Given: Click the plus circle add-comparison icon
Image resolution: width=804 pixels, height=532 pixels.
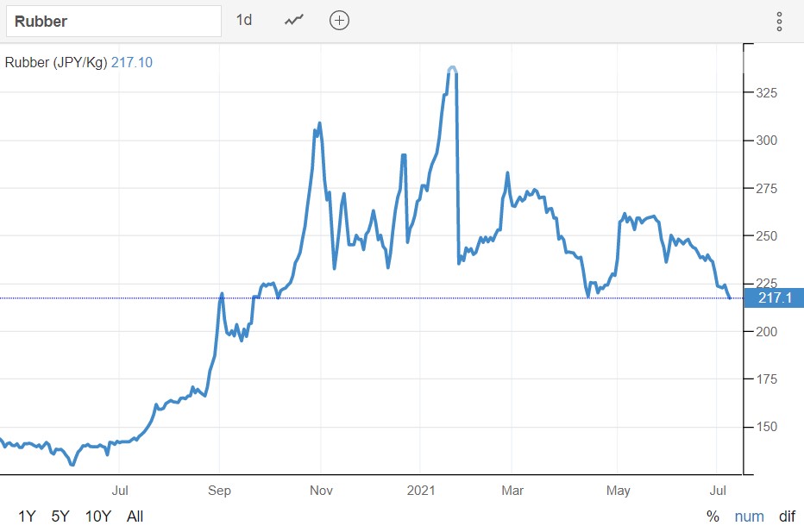Looking at the screenshot, I should click(340, 21).
